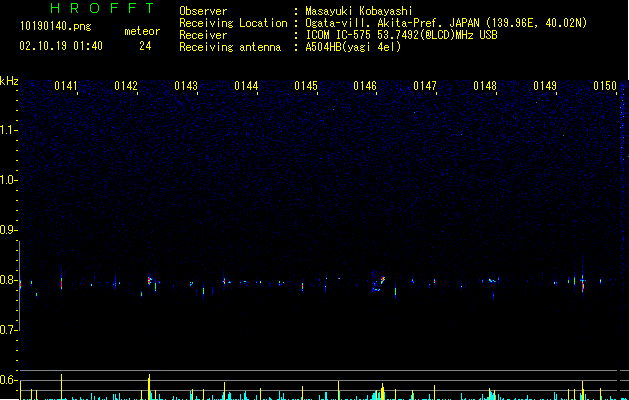Click the red meteor echo near 0149 end

(582, 284)
